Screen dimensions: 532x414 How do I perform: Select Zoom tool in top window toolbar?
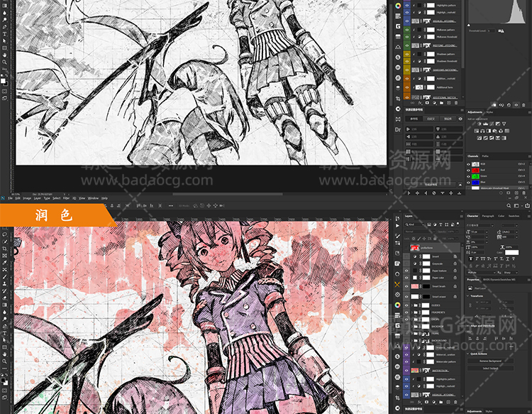(4, 62)
